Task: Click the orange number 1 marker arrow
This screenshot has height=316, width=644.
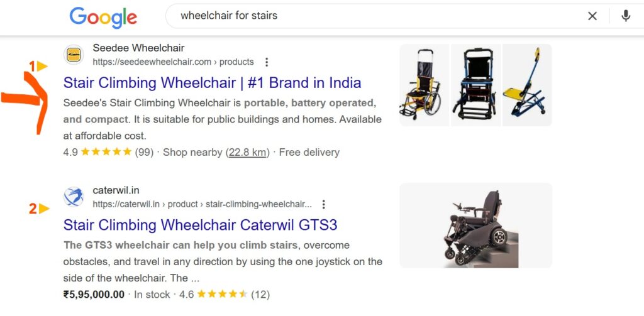Action: coord(38,66)
